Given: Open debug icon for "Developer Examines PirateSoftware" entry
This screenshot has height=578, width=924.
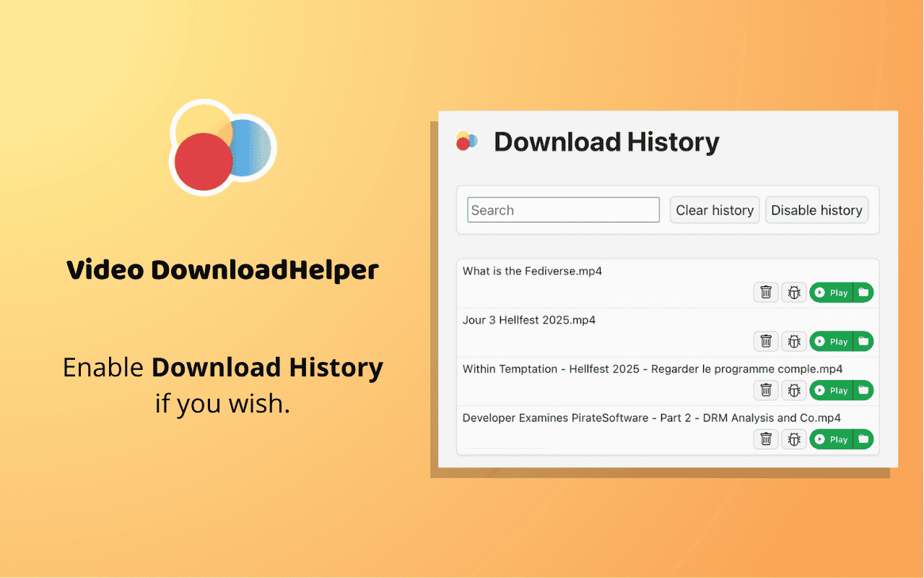Looking at the screenshot, I should coord(794,439).
